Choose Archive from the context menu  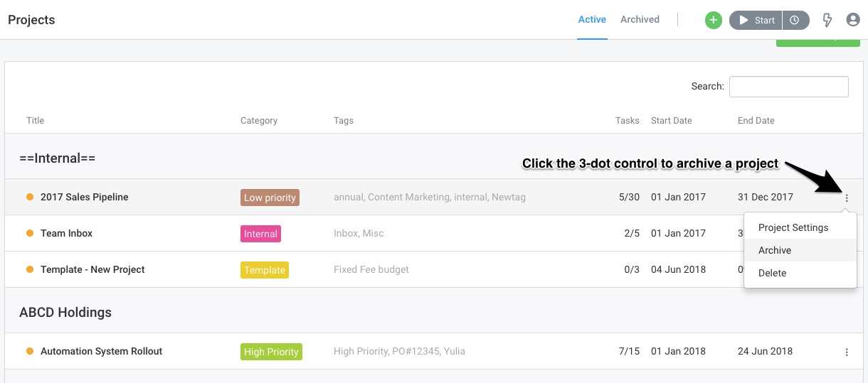[800, 250]
